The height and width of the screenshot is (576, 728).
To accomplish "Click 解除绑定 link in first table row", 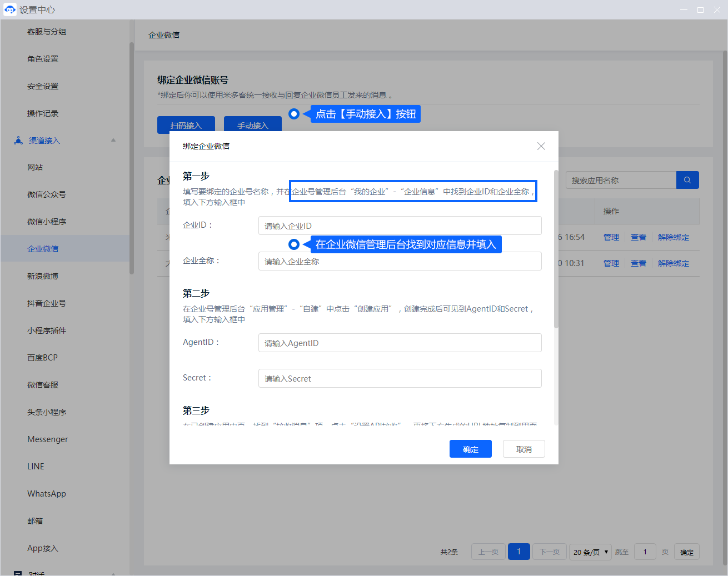I will pyautogui.click(x=673, y=237).
